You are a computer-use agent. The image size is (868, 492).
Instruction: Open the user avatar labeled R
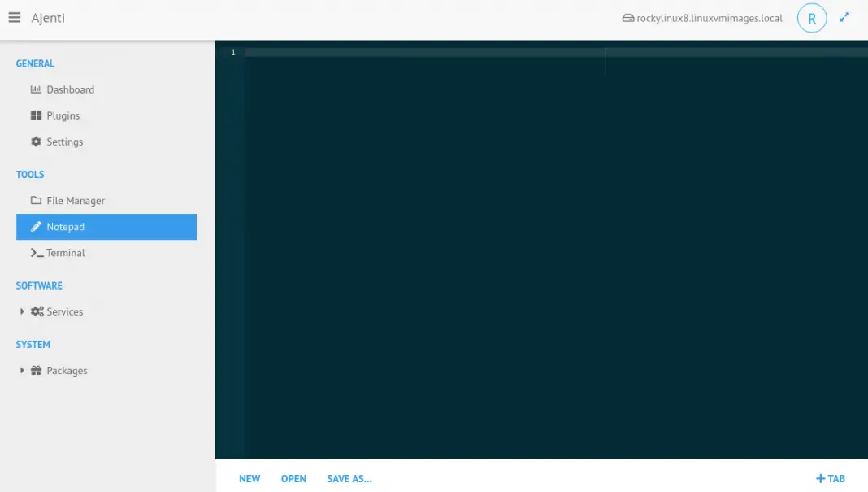[x=812, y=17]
